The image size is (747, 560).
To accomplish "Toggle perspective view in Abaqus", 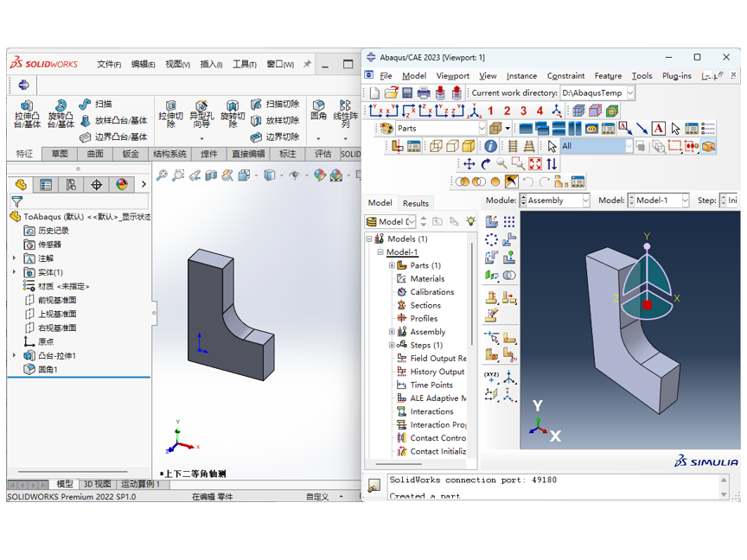I will (529, 146).
